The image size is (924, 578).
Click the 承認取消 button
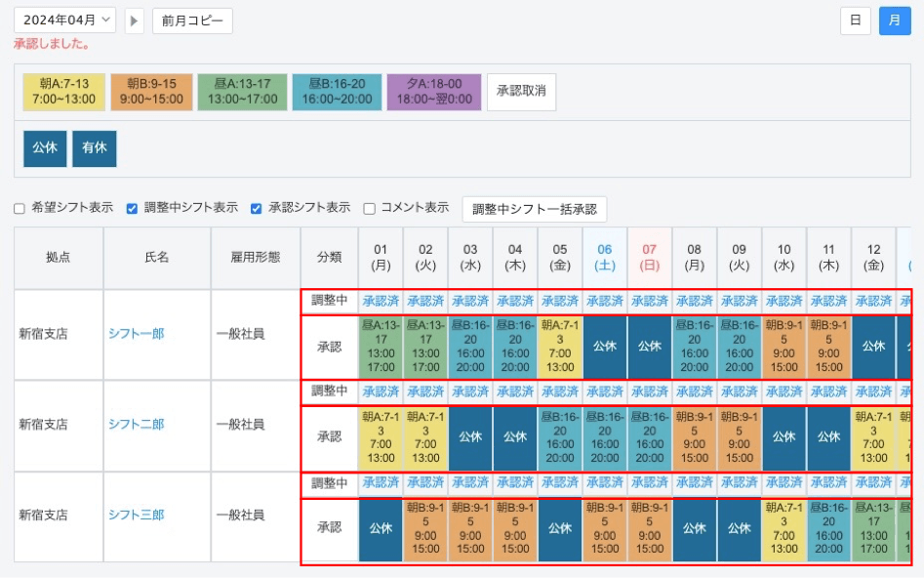tap(521, 92)
